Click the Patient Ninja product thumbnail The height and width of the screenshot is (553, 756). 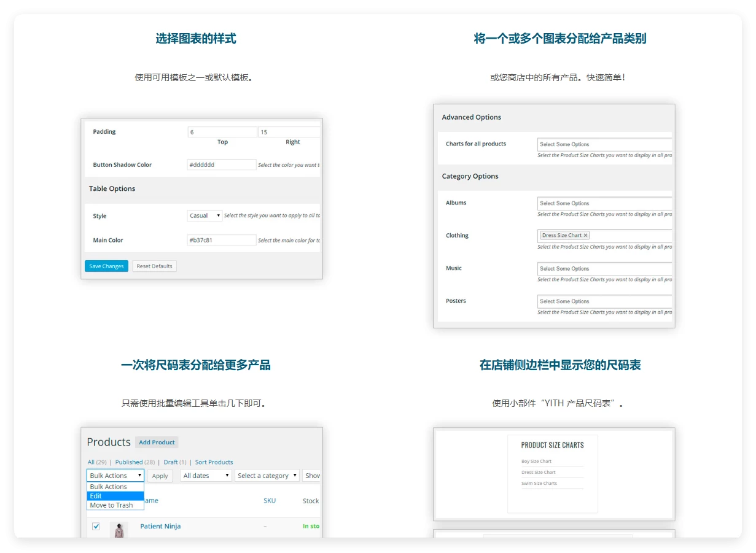119,528
